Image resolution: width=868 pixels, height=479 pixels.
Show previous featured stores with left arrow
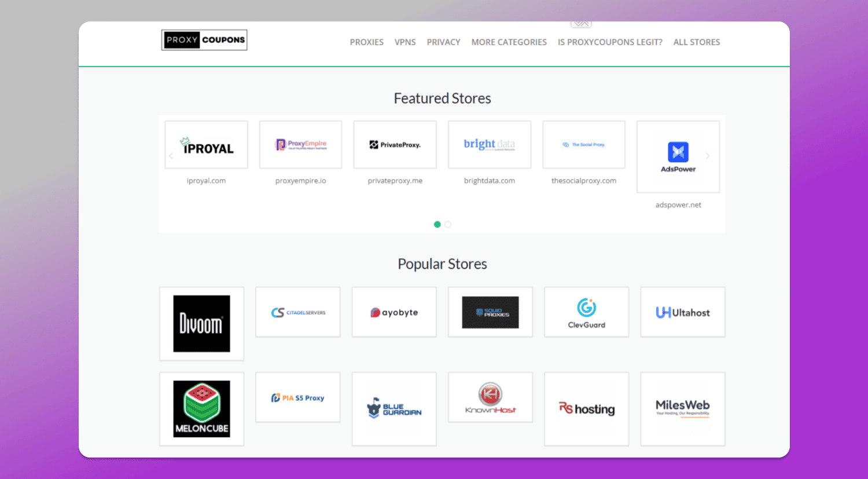point(171,156)
